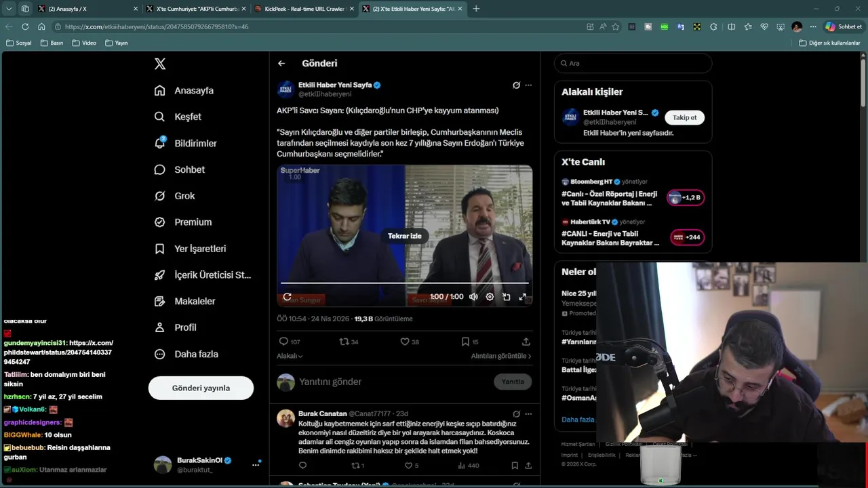The width and height of the screenshot is (868, 488).
Task: Open browser settings and more menu
Action: [813, 26]
